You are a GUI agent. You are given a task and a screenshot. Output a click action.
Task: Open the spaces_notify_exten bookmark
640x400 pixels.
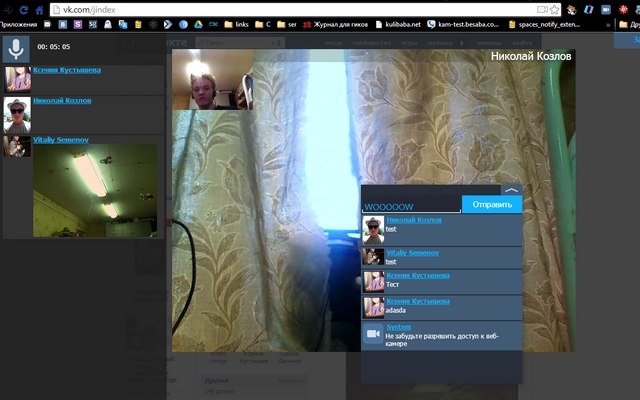click(544, 24)
